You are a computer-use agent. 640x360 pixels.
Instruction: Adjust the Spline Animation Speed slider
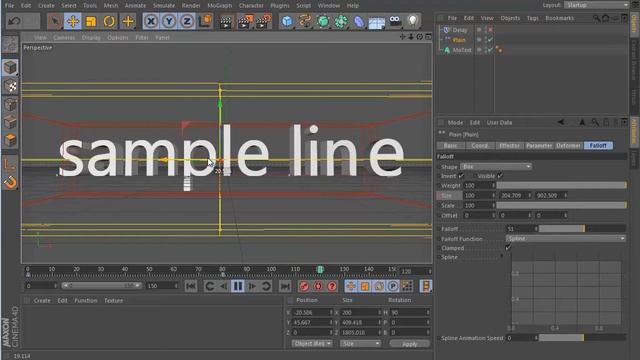click(582, 338)
